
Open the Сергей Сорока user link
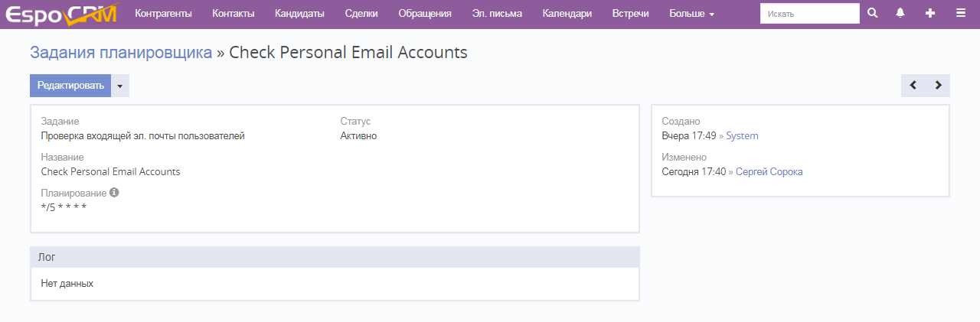(769, 172)
